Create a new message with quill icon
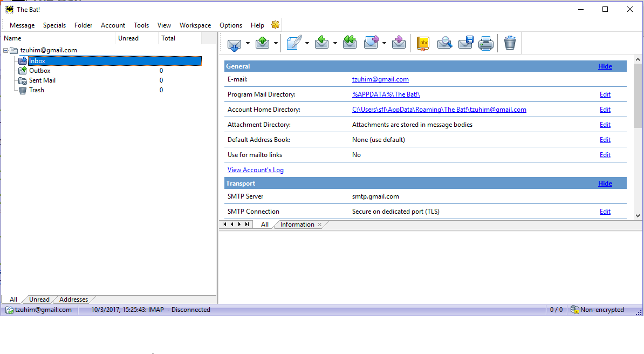This screenshot has width=644, height=354. 293,43
